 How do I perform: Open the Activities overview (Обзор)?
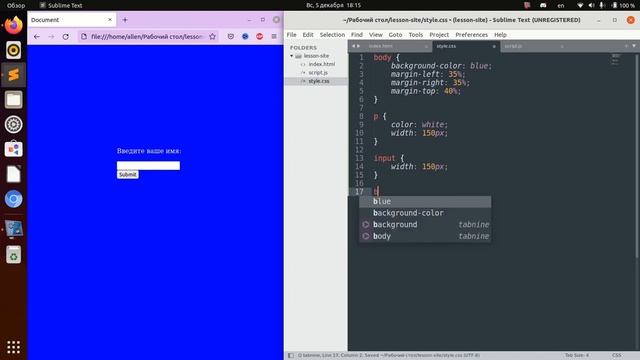point(16,5)
